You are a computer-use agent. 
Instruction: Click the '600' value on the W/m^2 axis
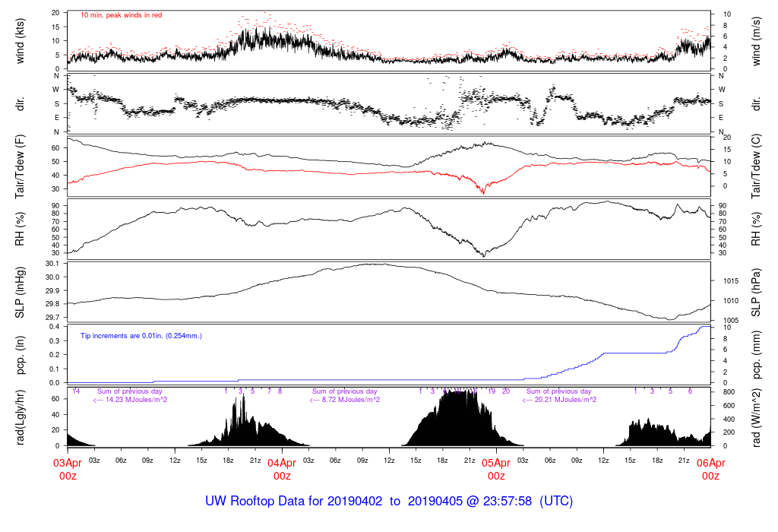tap(729, 405)
